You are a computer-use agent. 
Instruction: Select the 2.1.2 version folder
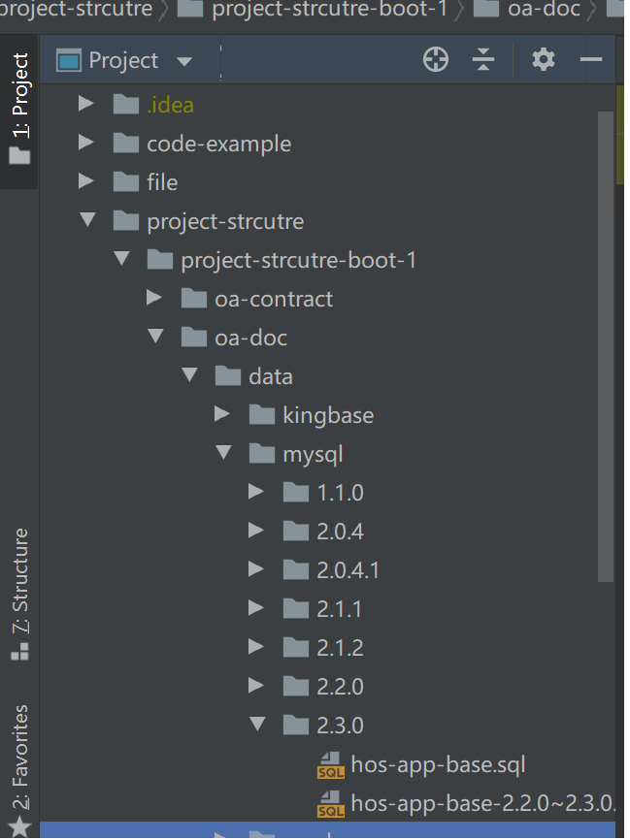[340, 648]
